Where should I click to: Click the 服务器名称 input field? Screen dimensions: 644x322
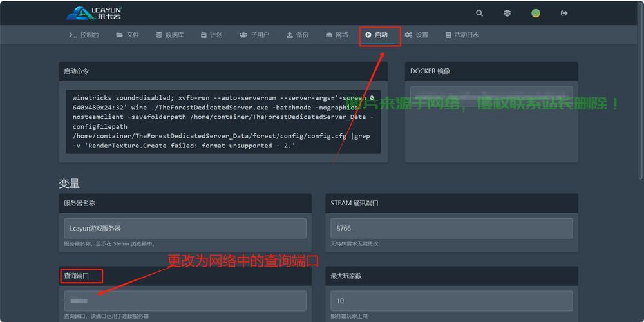click(185, 229)
